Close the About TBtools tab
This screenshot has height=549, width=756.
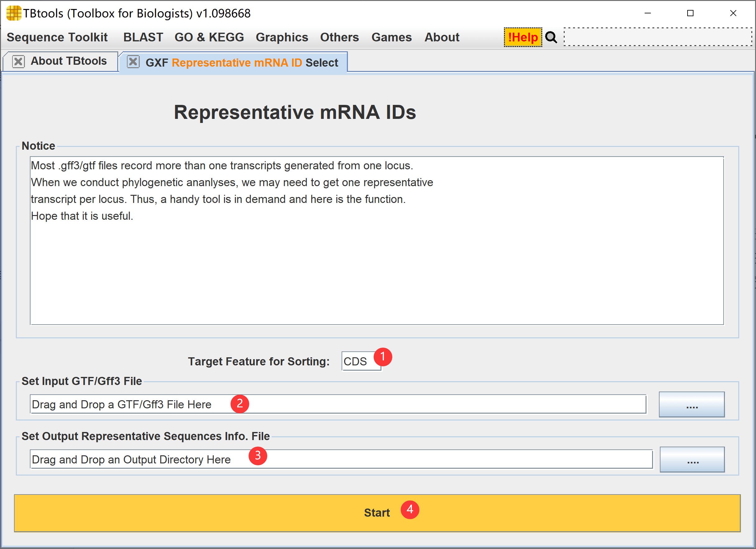18,62
